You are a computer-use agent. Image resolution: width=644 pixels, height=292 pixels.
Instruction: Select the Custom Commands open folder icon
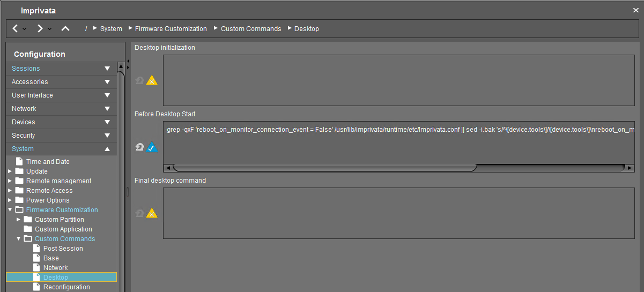click(28, 239)
